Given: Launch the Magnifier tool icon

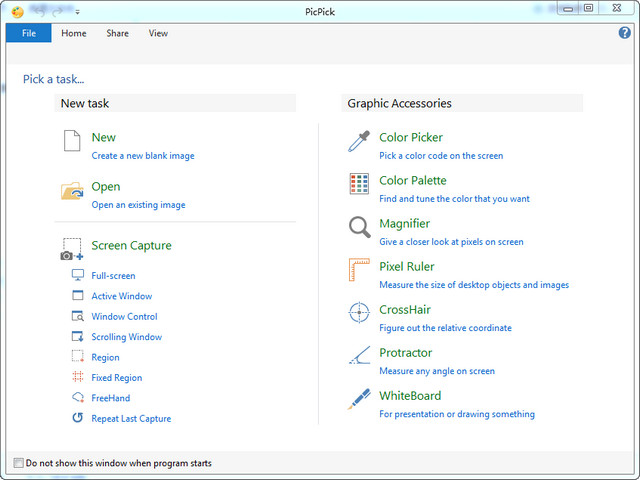Looking at the screenshot, I should pos(359,228).
